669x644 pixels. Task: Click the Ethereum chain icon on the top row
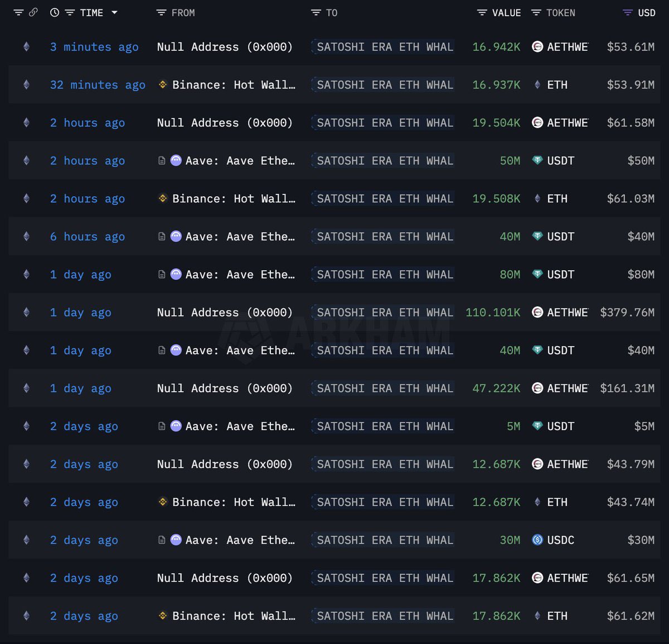[26, 47]
